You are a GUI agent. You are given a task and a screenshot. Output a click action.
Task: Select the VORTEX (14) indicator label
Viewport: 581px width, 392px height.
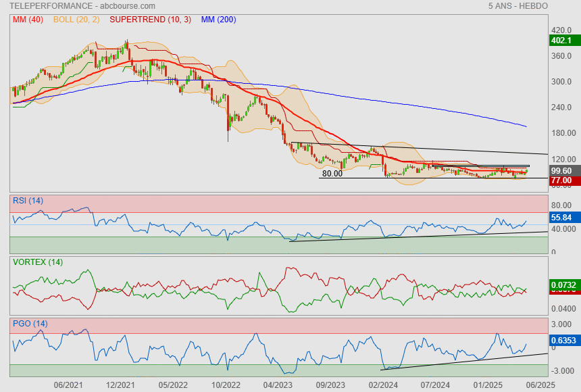[x=38, y=262]
